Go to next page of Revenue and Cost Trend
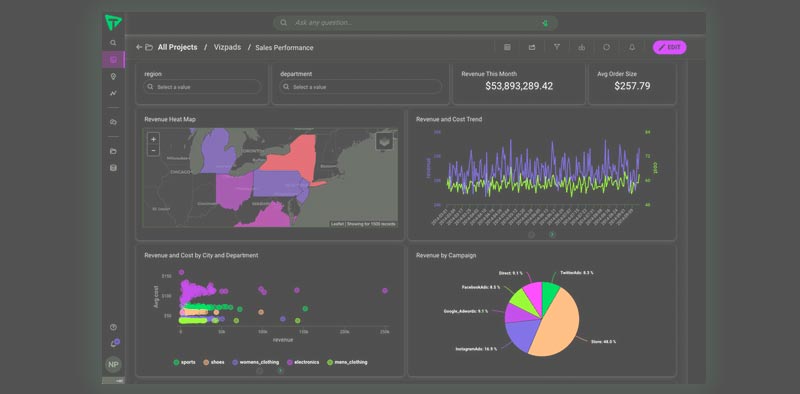 point(552,234)
